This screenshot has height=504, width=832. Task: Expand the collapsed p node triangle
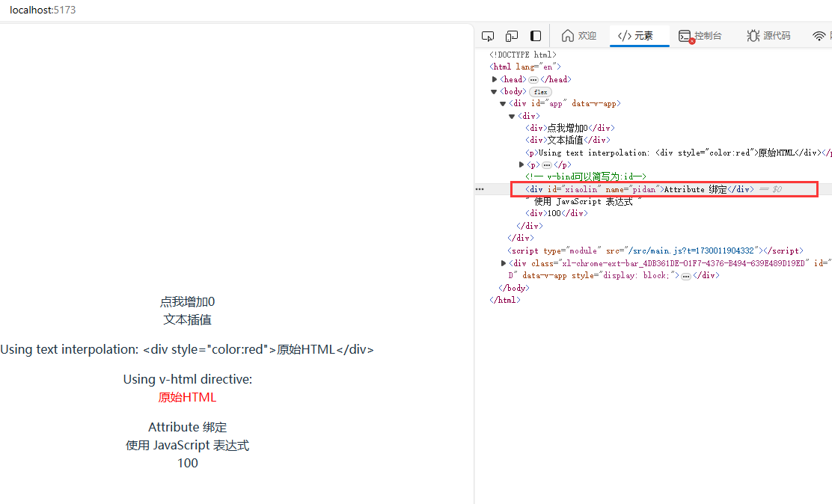click(x=521, y=165)
